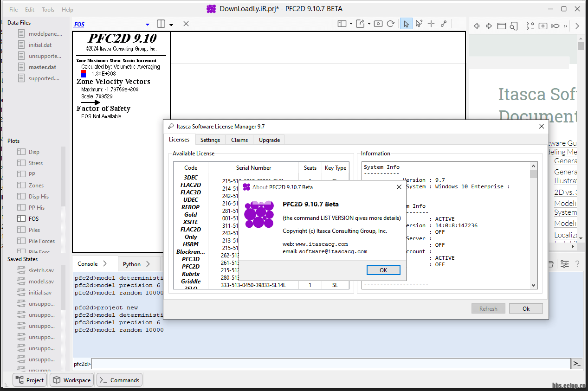588x391 pixels.
Task: Click OK in About PFC2D dialog
Action: pyautogui.click(x=383, y=270)
